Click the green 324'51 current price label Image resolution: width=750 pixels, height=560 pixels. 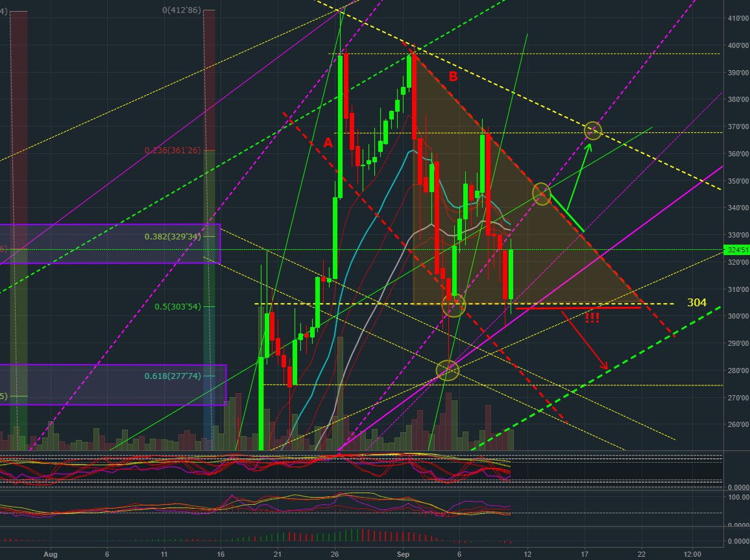(736, 250)
